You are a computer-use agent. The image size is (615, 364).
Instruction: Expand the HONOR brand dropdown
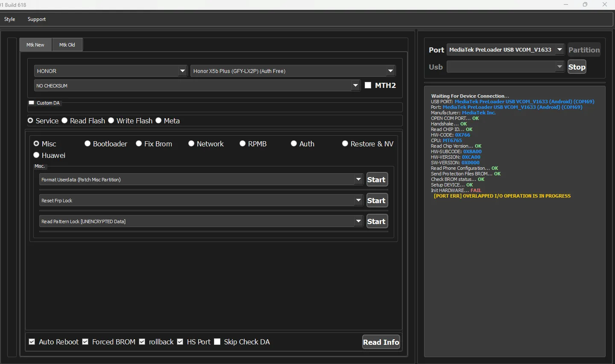pyautogui.click(x=182, y=71)
